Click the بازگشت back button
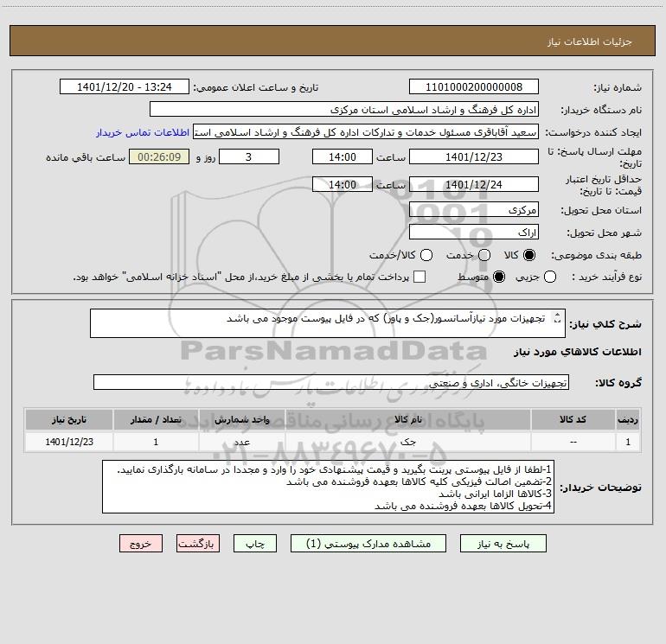This screenshot has height=644, width=666. click(x=198, y=544)
